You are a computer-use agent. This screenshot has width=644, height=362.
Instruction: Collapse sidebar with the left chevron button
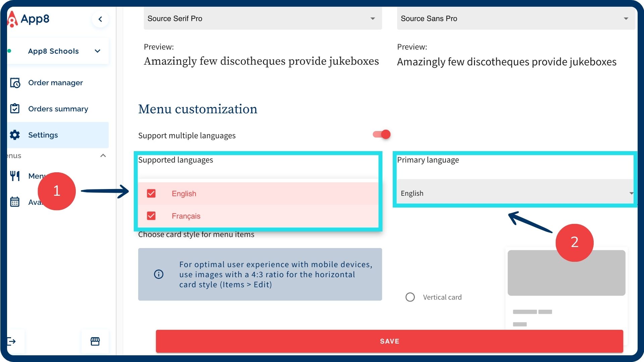[x=100, y=19]
